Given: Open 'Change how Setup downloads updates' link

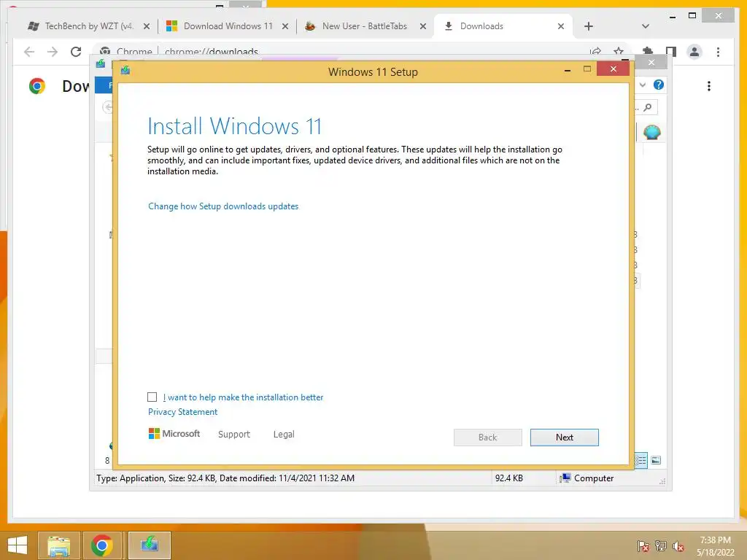Looking at the screenshot, I should [223, 206].
